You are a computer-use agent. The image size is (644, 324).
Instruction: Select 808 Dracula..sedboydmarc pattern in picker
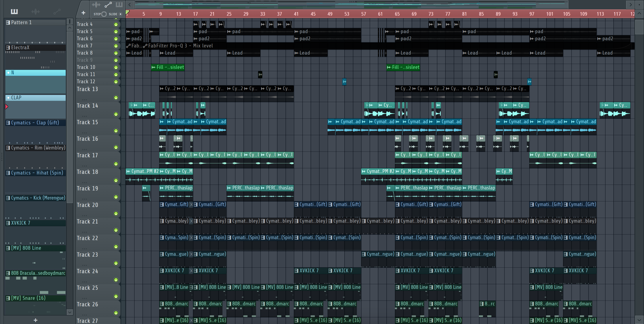pyautogui.click(x=36, y=273)
